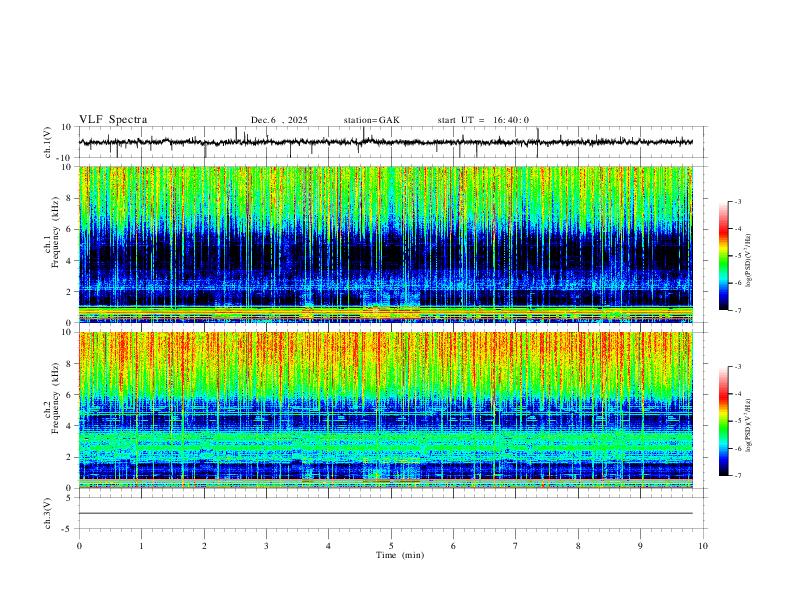Viewport: 792px width, 612px height.
Task: Click the time axis tick '10'
Action: point(703,546)
